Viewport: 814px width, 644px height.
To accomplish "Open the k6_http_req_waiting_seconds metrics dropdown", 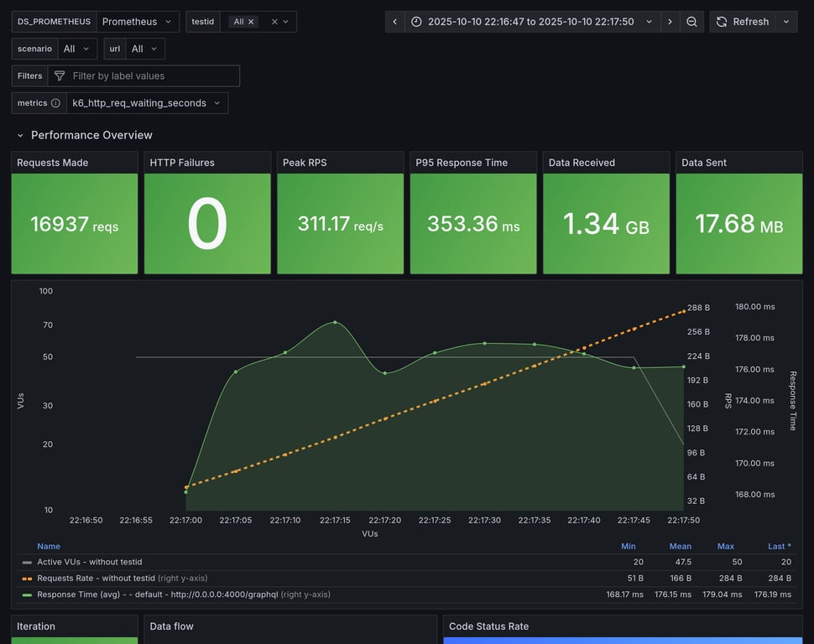I will 147,103.
